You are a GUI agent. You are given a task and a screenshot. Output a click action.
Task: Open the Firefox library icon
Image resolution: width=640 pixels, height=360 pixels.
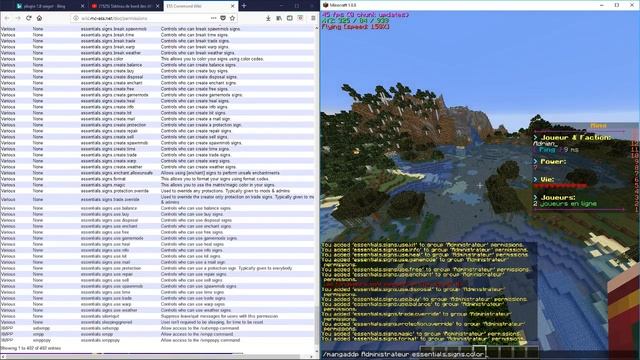(279, 18)
